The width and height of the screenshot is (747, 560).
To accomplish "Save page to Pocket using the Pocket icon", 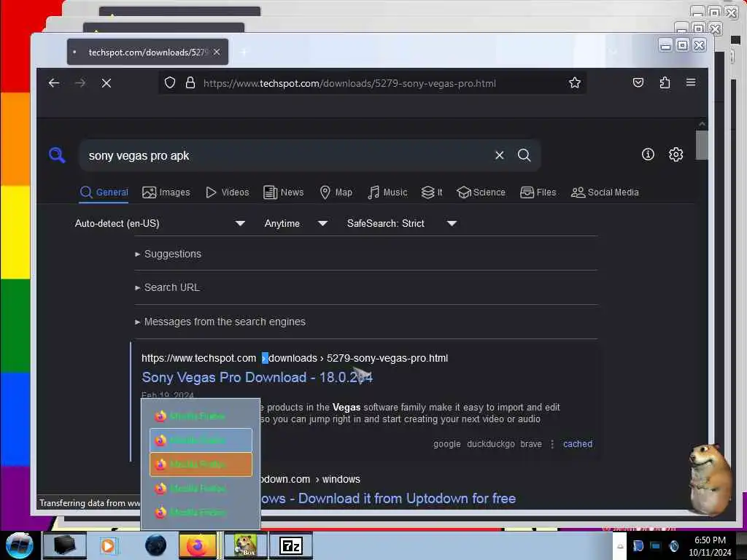I will click(x=638, y=83).
